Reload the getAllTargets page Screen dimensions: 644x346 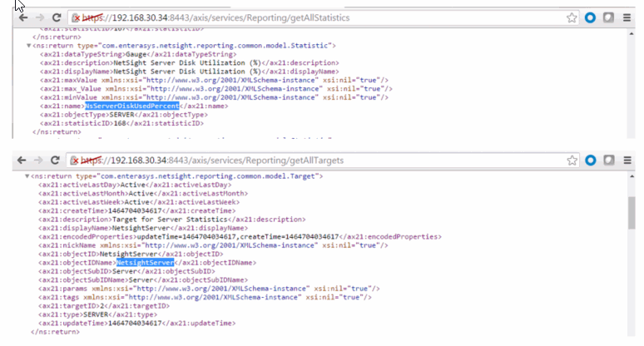pyautogui.click(x=55, y=160)
